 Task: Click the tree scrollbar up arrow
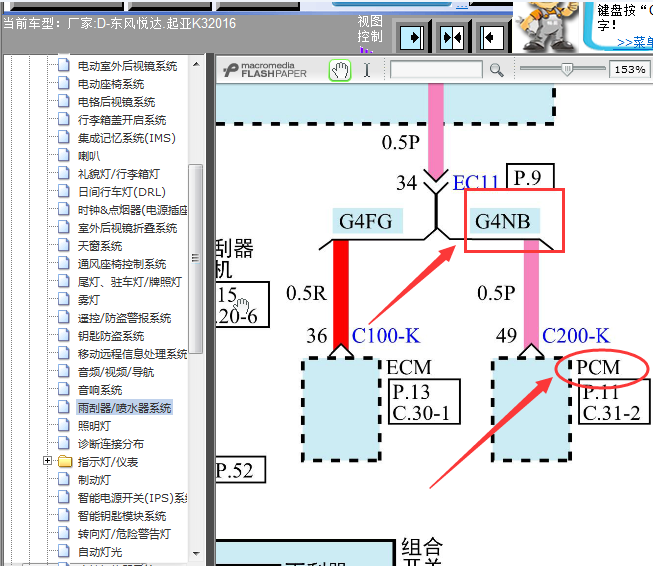(x=196, y=65)
